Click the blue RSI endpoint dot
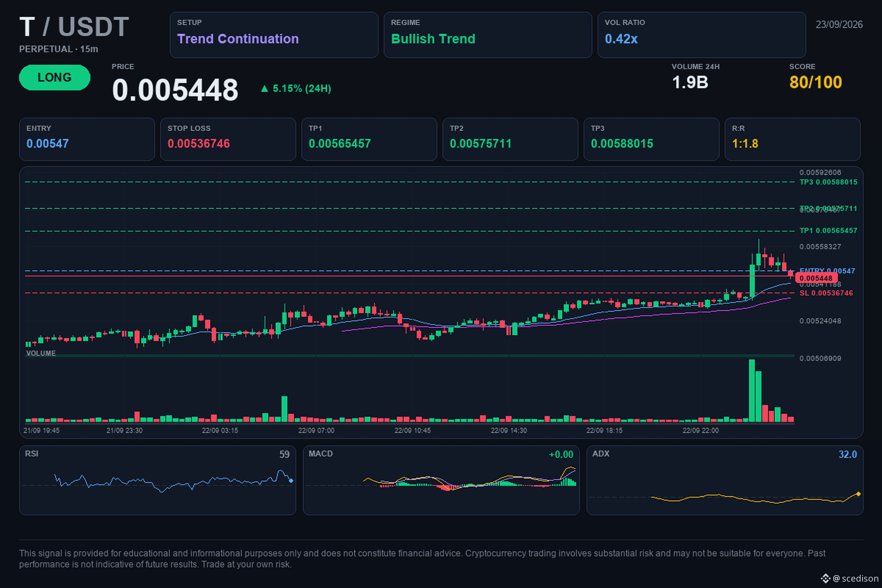 (291, 480)
